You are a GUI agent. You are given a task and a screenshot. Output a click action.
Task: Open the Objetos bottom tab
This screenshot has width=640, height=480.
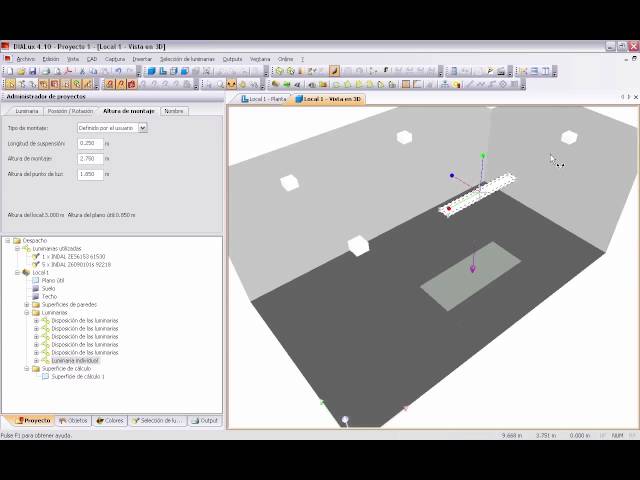[73, 420]
